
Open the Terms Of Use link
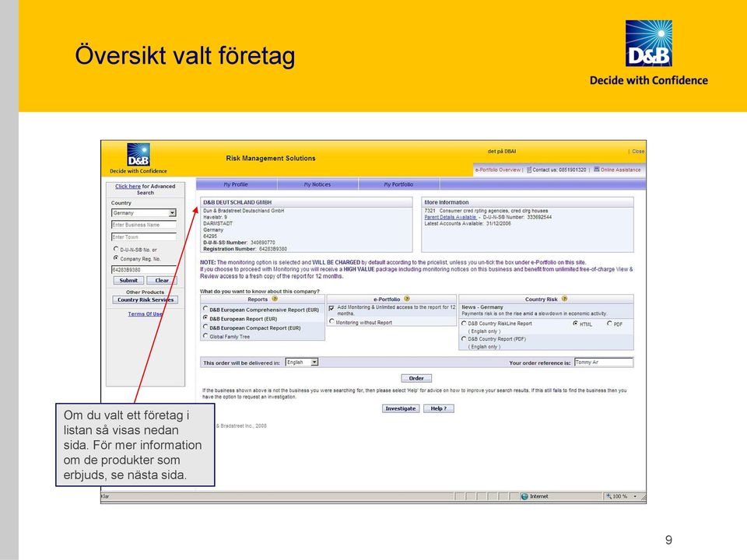[x=146, y=313]
